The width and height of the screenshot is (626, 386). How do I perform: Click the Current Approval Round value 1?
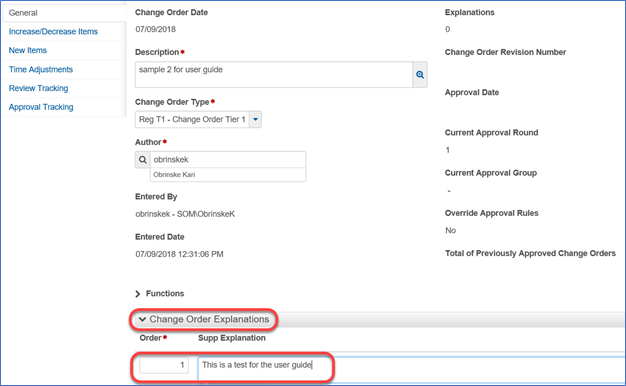[x=448, y=150]
